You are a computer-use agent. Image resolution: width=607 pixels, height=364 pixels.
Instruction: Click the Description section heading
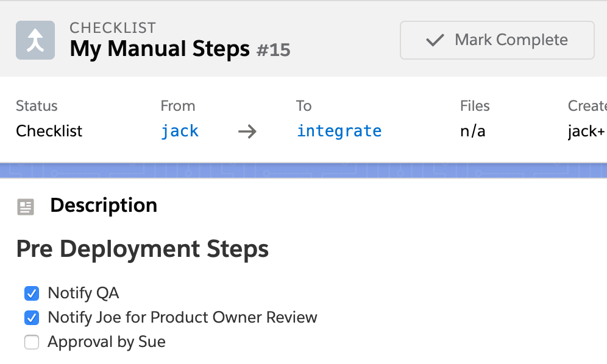pyautogui.click(x=103, y=206)
